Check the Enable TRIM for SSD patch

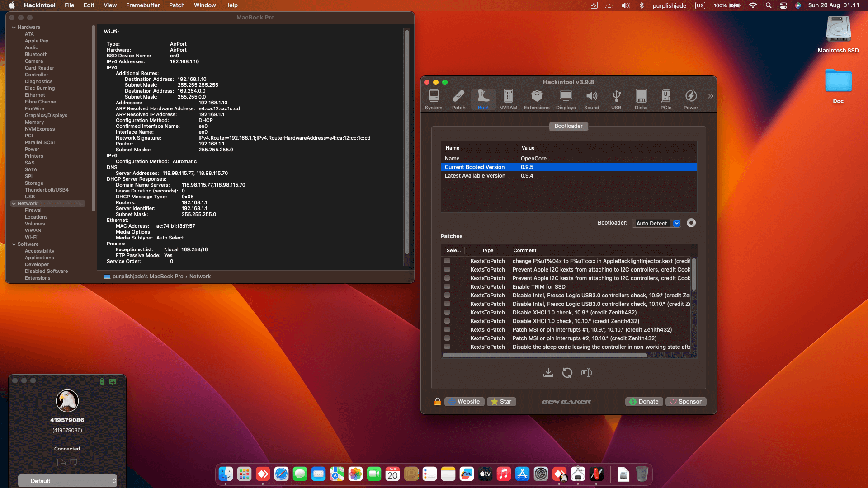pyautogui.click(x=447, y=286)
